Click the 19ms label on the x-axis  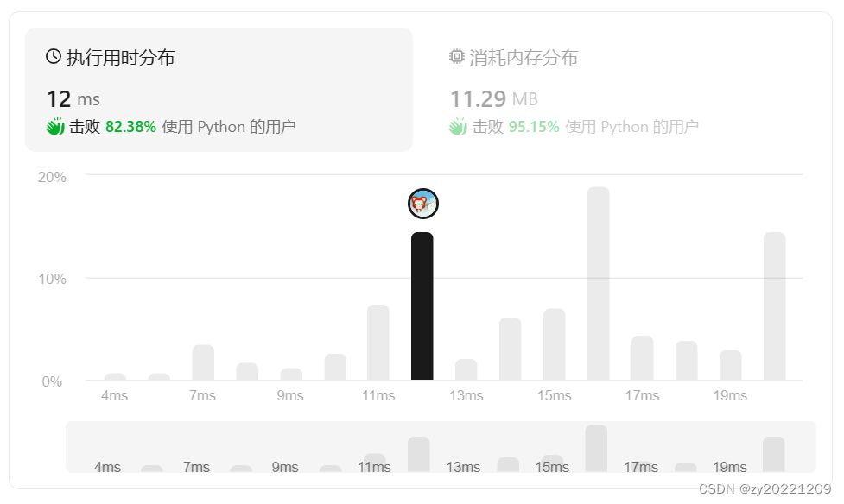click(730, 395)
